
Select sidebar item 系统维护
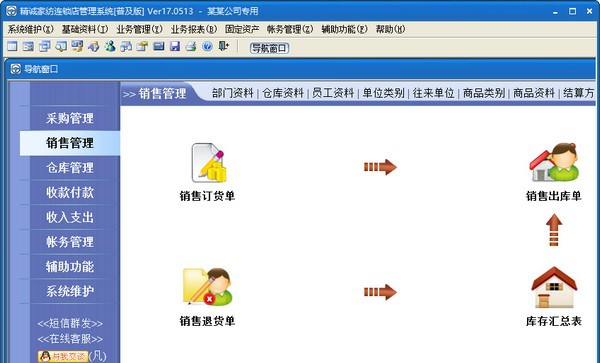70,291
